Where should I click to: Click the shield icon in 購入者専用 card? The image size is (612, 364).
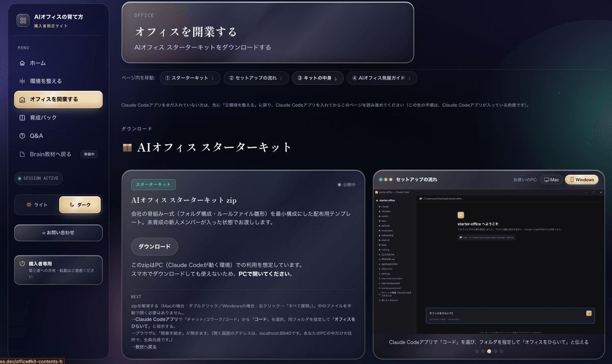[22, 264]
